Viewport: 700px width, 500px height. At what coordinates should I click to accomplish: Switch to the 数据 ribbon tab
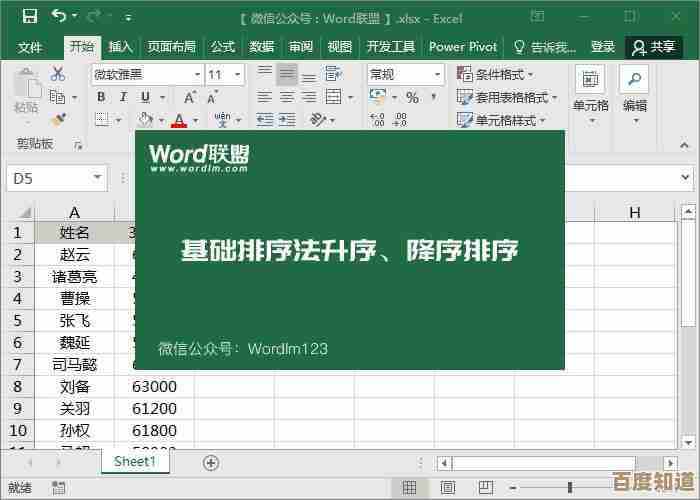pos(262,47)
